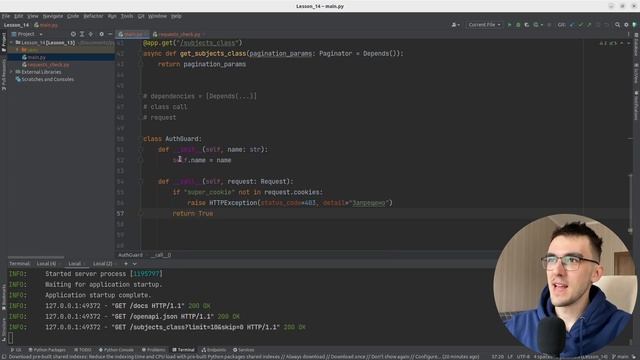Run with coverage icon in toolbar
This screenshot has height=360, width=640.
[527, 25]
